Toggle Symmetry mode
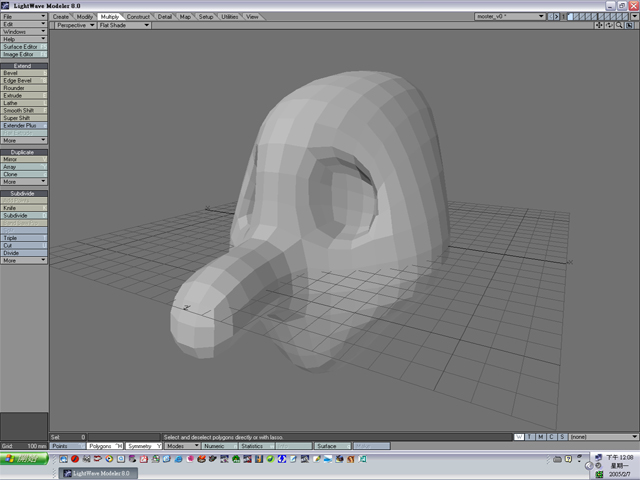This screenshot has width=640, height=480. coord(143,446)
